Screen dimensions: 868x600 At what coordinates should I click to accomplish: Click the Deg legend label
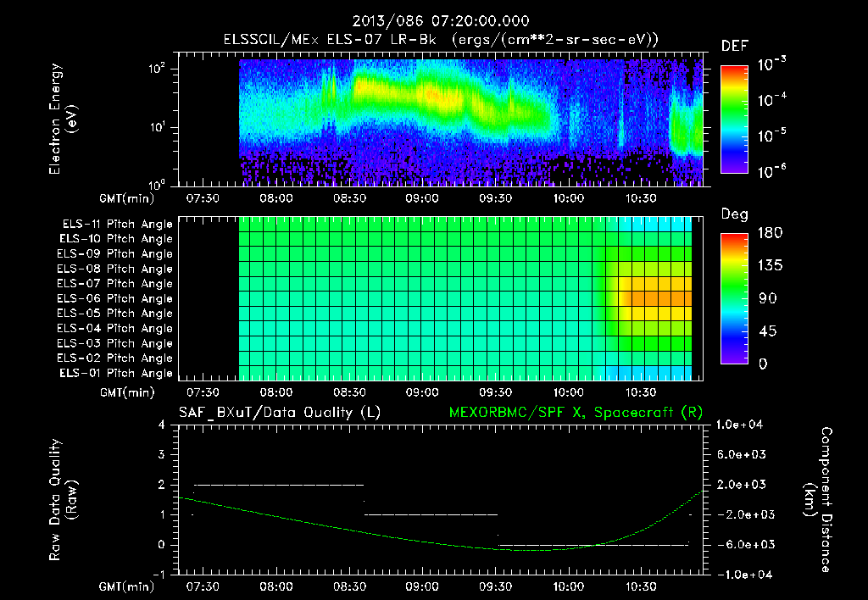click(735, 214)
